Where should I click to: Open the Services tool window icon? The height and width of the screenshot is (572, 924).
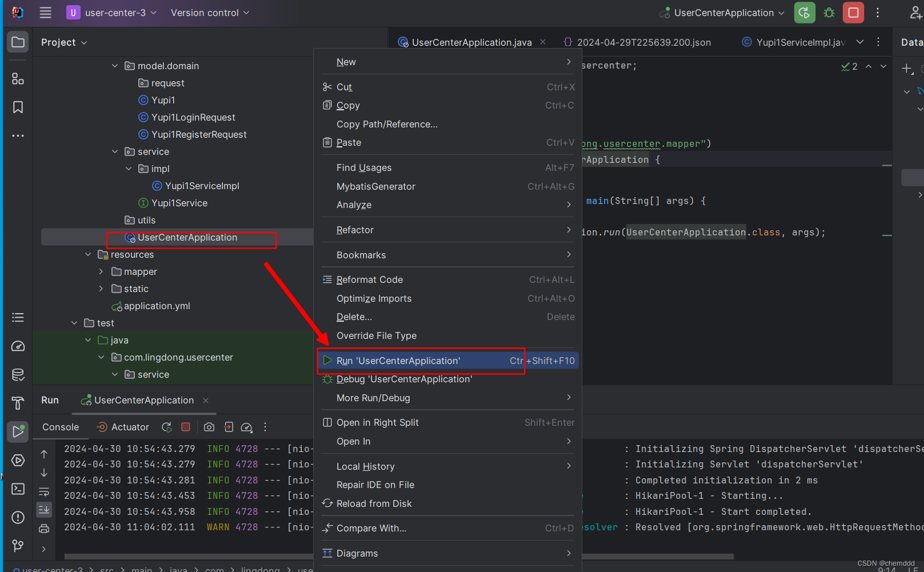point(18,460)
